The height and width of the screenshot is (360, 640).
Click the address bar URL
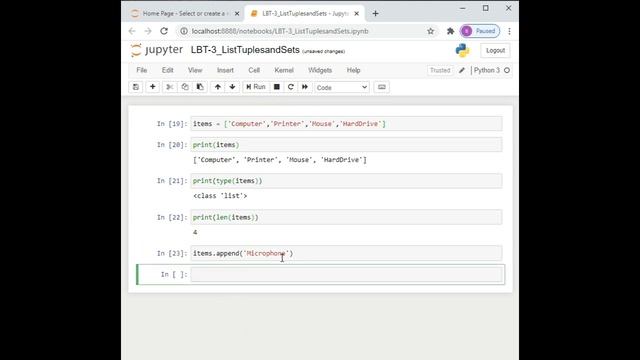click(280, 31)
